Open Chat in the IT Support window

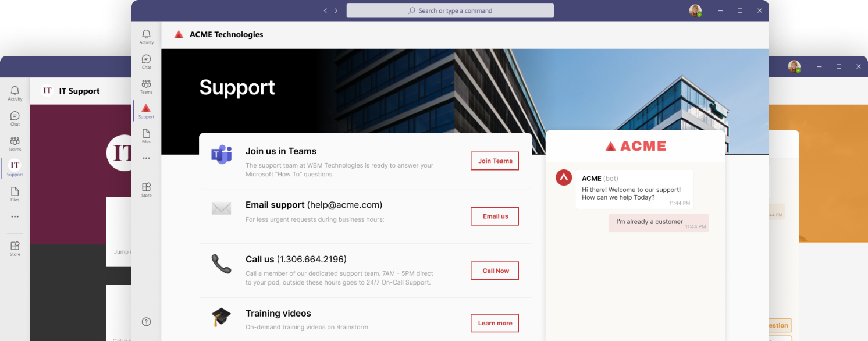click(x=15, y=119)
